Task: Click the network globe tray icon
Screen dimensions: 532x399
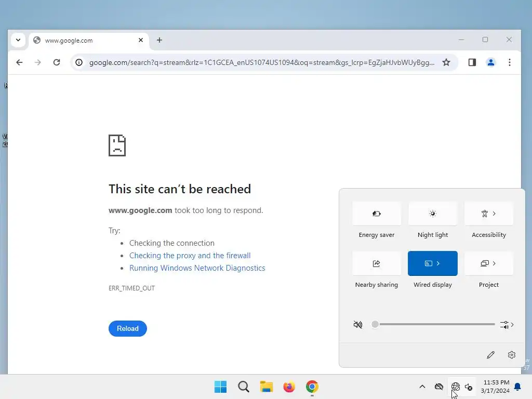Action: [x=456, y=387]
